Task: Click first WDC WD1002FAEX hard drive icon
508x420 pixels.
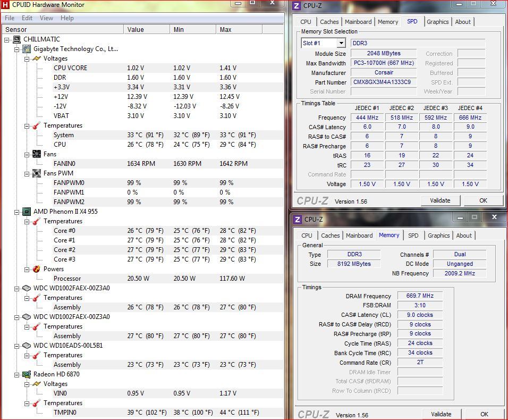Action: coord(27,288)
